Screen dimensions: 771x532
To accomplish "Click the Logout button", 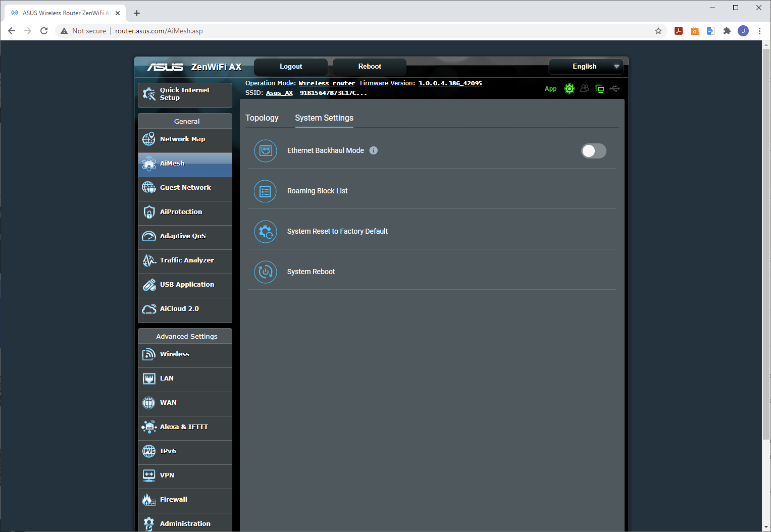I will (x=291, y=67).
